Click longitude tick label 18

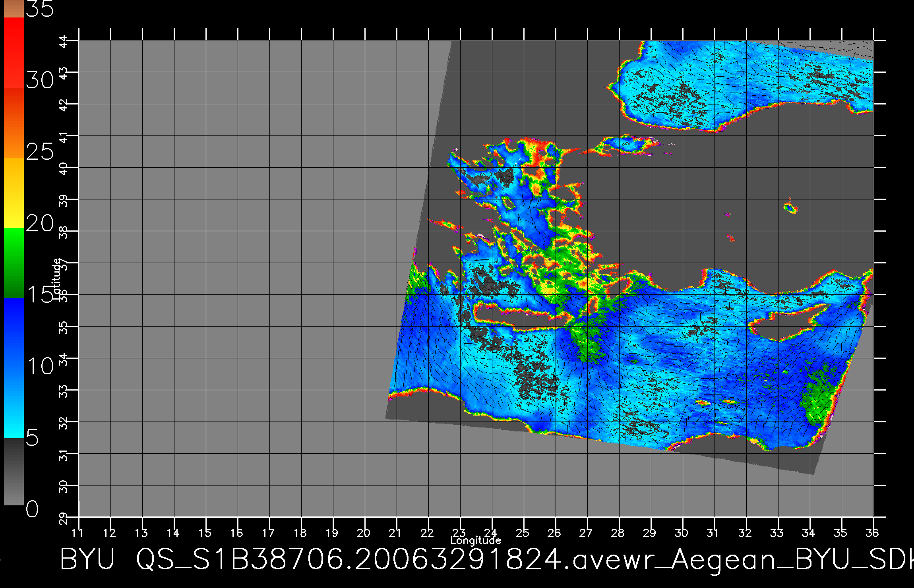(x=300, y=533)
